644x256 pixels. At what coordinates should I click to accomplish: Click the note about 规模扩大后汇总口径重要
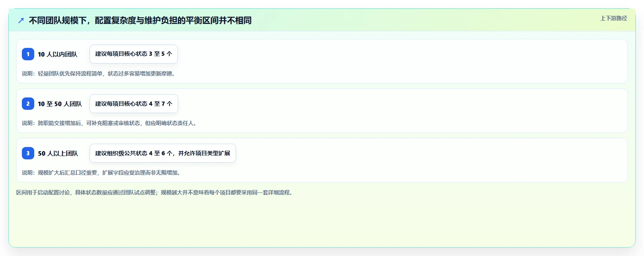point(101,173)
